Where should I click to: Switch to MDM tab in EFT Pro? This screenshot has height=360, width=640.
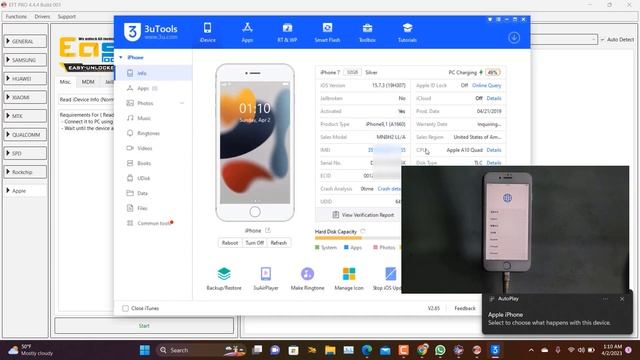coord(88,82)
